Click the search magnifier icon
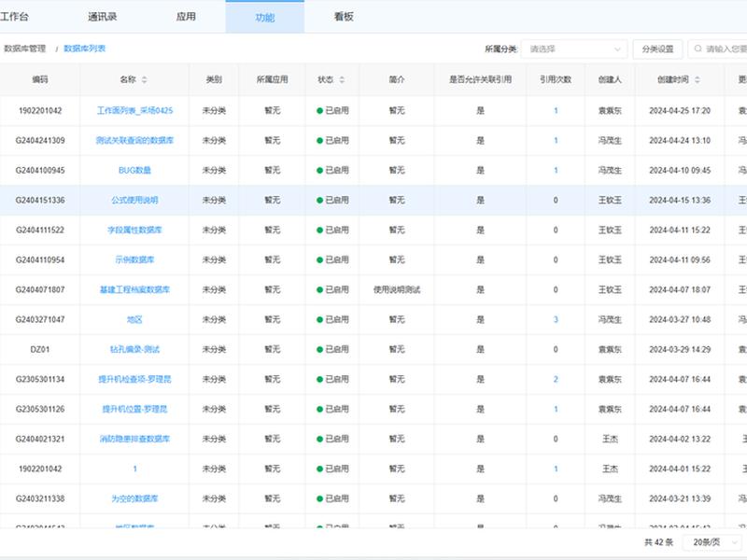 coord(698,49)
